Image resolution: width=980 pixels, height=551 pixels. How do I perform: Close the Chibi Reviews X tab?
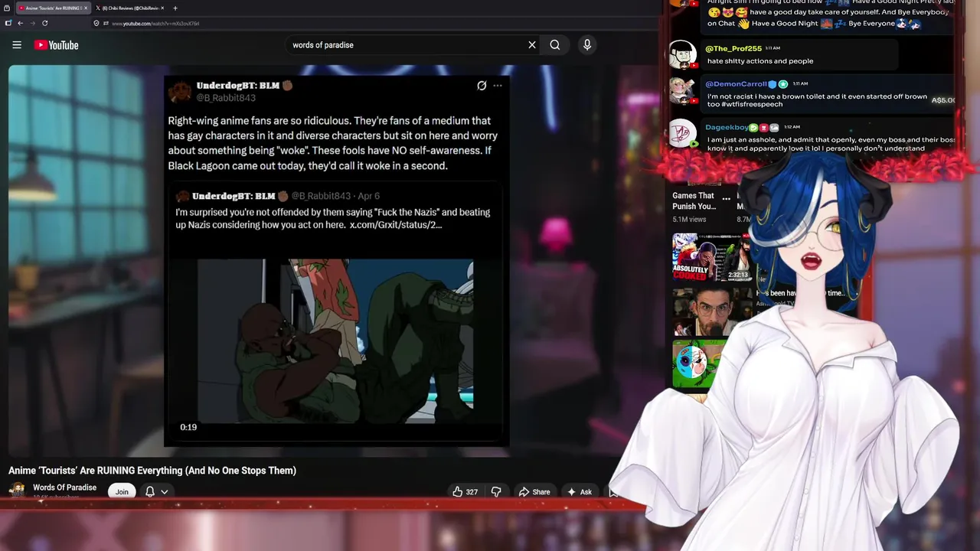pyautogui.click(x=163, y=8)
